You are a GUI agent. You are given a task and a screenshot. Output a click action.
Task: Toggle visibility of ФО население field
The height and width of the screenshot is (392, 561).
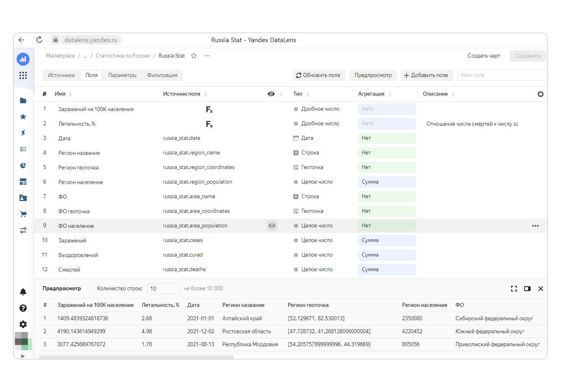pyautogui.click(x=272, y=226)
